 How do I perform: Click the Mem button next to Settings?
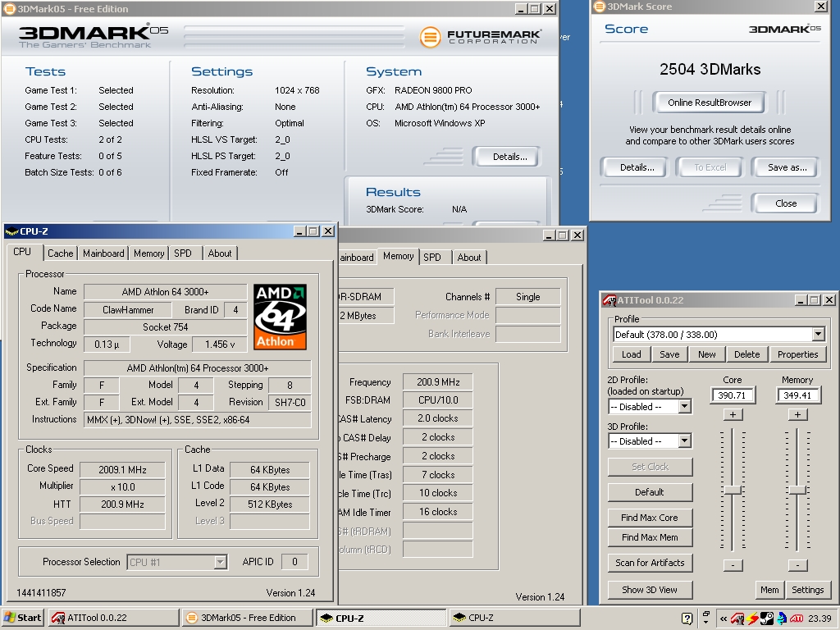tap(769, 590)
